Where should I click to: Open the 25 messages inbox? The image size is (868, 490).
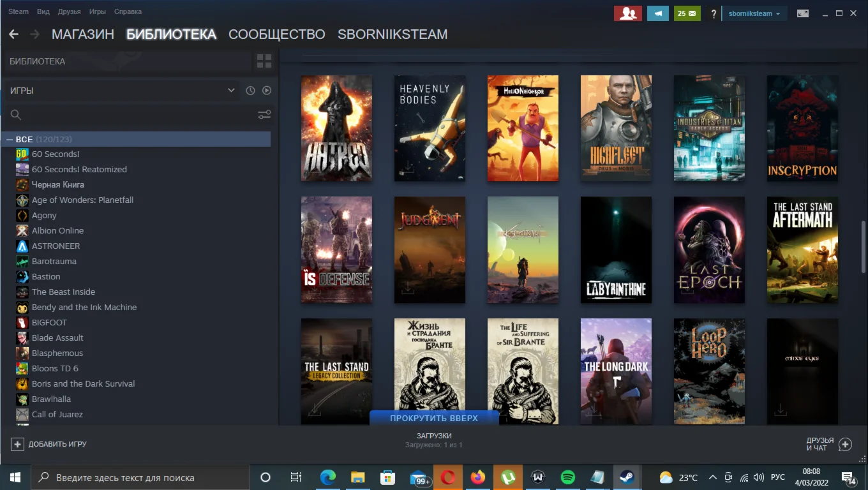coord(687,13)
